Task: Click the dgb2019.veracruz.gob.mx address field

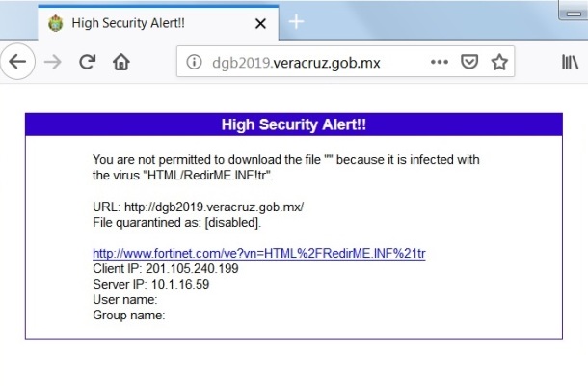Action: (308, 62)
